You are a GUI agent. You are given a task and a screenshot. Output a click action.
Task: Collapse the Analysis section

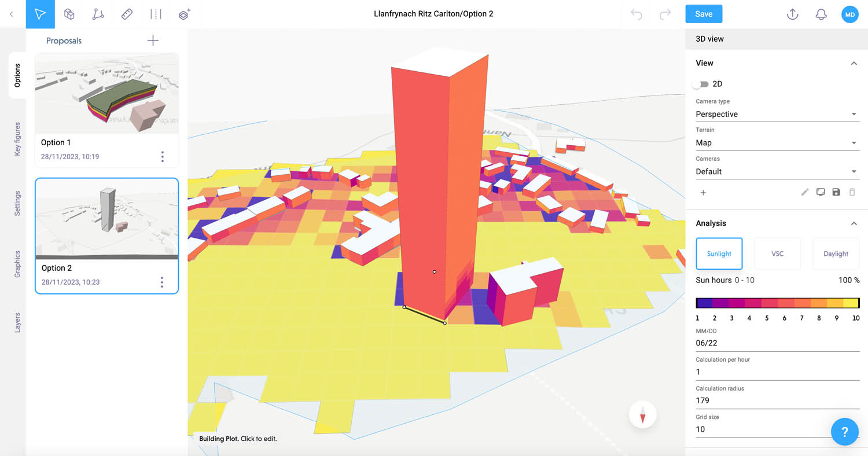854,223
